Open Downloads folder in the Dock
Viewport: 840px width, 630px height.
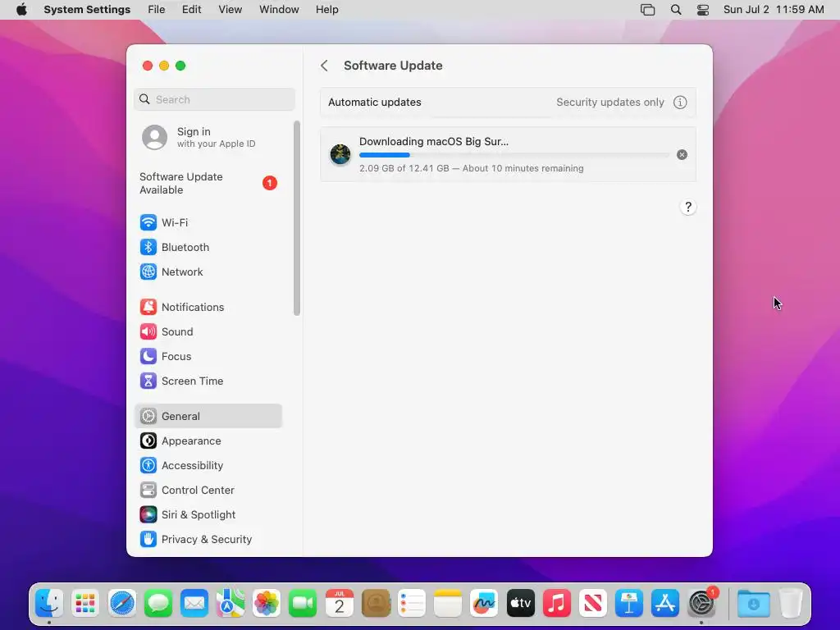[x=753, y=603]
